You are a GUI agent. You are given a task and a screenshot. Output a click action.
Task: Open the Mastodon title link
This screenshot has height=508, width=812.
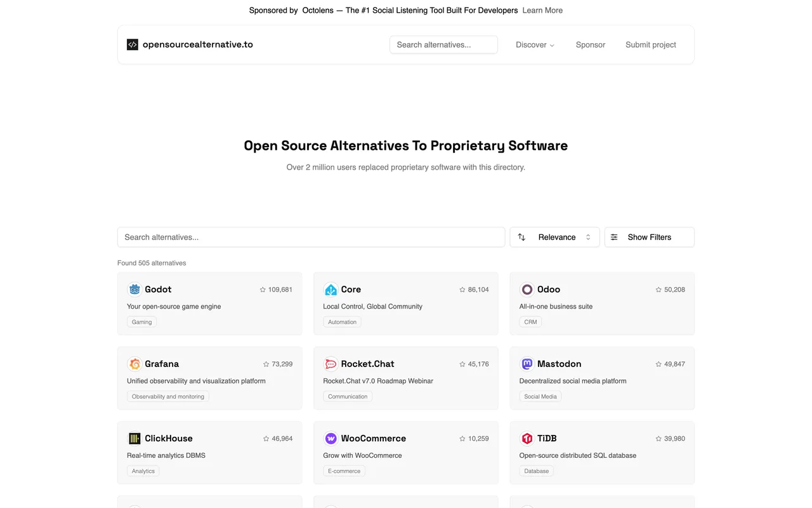point(559,364)
